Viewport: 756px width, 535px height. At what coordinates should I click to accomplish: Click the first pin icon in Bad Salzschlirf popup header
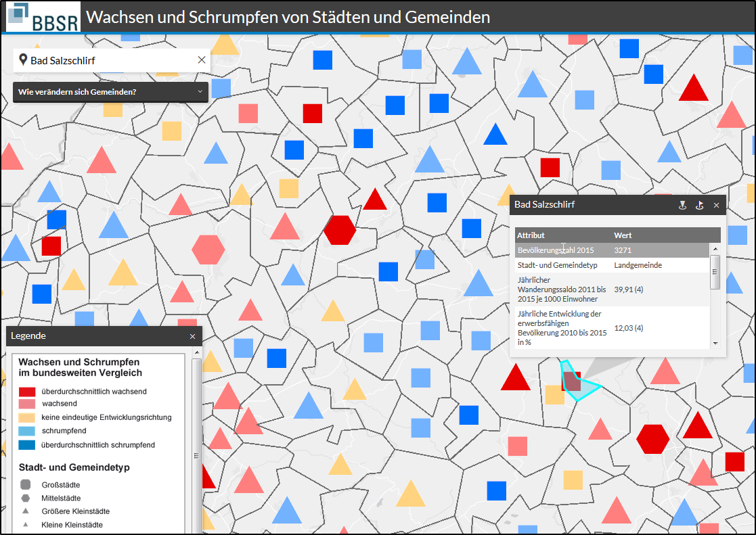(683, 205)
